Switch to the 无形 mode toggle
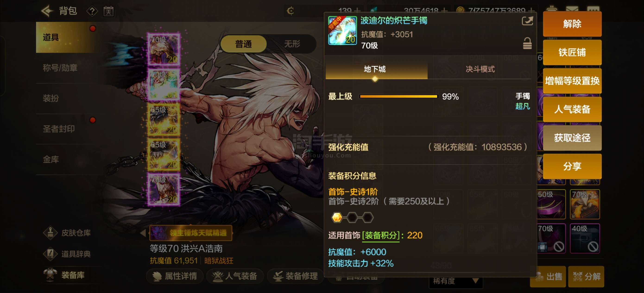 click(292, 44)
